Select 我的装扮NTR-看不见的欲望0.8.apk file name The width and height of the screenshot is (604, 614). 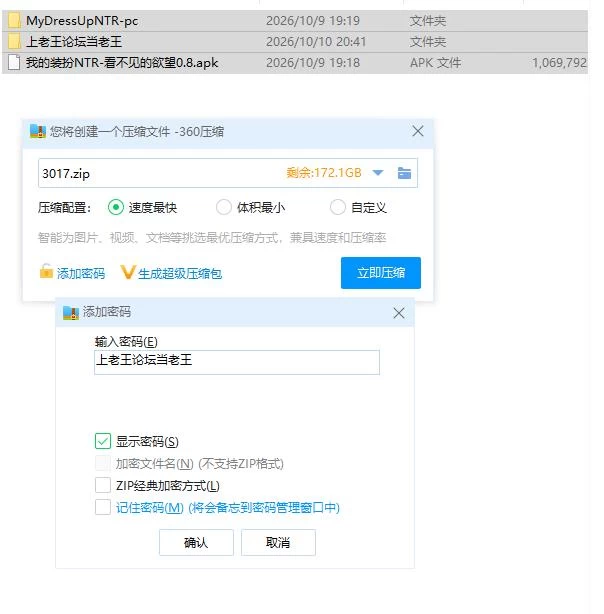click(122, 63)
